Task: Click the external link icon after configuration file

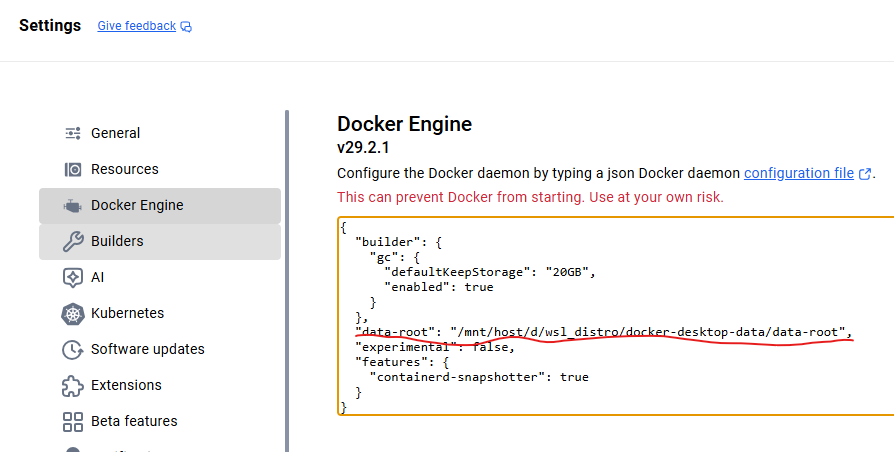Action: 865,174
